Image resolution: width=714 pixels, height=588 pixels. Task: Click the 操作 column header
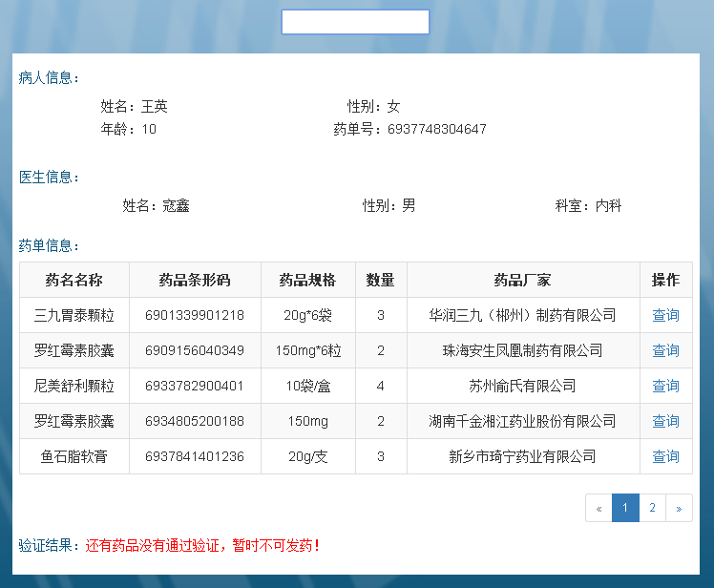pos(665,280)
